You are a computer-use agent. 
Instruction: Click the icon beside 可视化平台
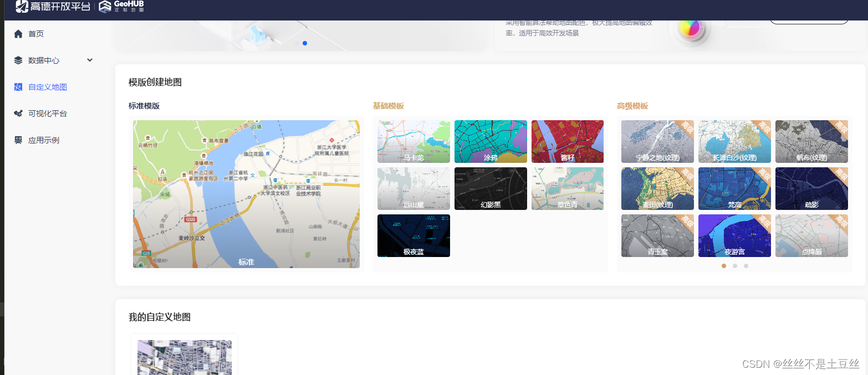18,114
